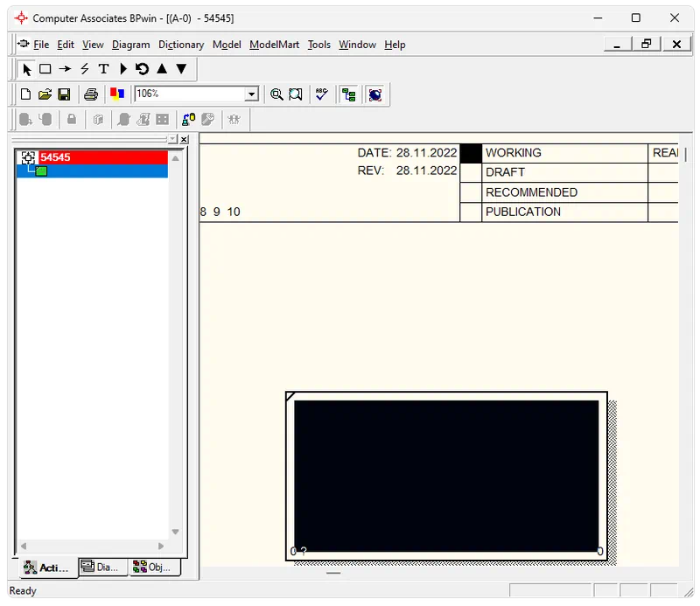The image size is (700, 606).
Task: Click the WORKING status label
Action: coord(514,153)
